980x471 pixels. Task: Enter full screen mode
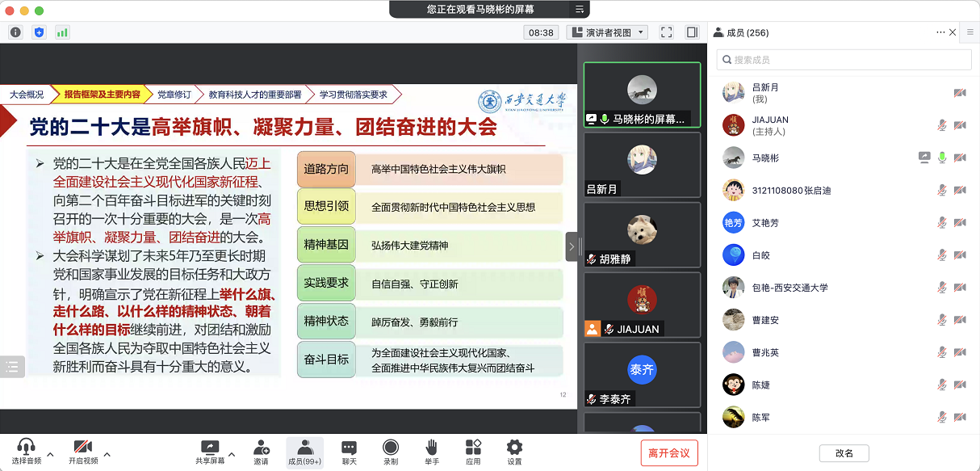coord(666,32)
